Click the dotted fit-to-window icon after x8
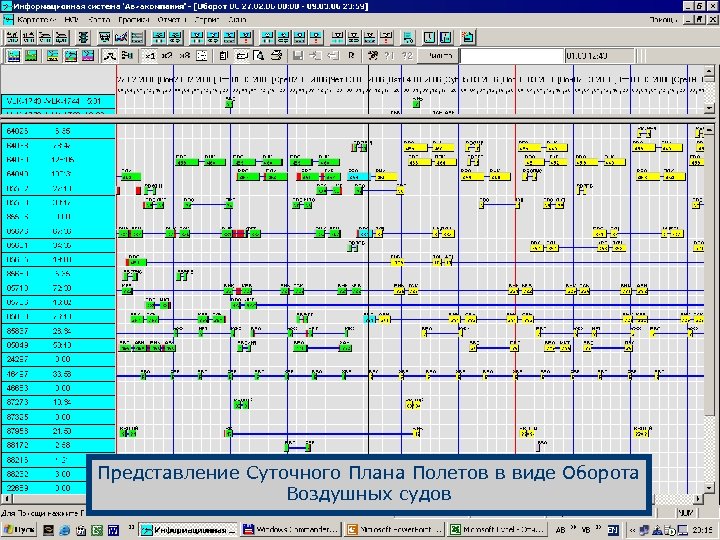 click(202, 56)
